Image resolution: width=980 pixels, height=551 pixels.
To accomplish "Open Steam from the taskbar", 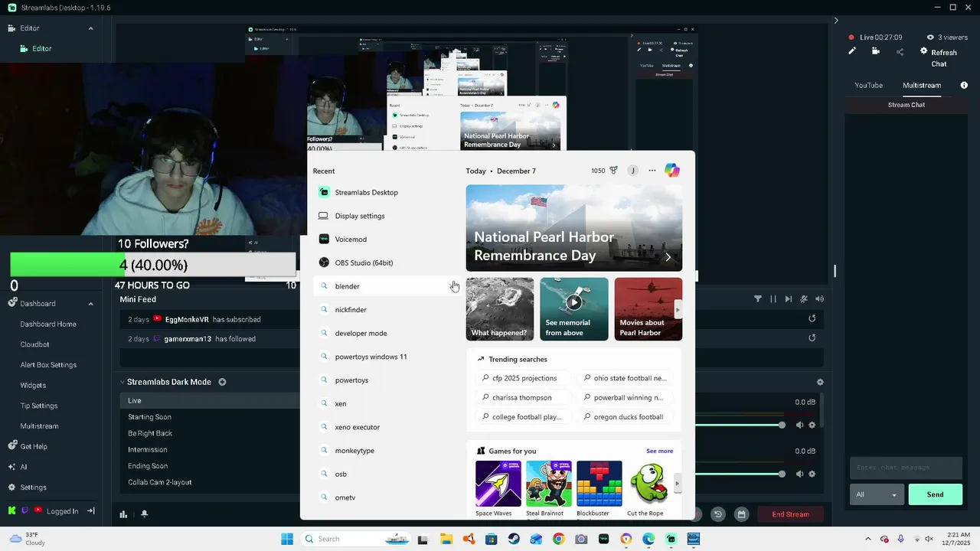I will tap(514, 539).
